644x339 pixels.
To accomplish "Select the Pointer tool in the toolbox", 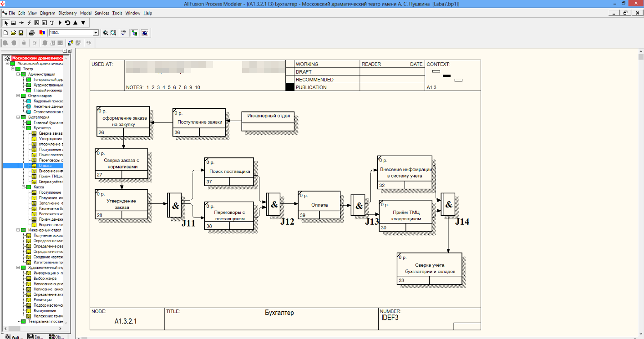I will coord(6,23).
